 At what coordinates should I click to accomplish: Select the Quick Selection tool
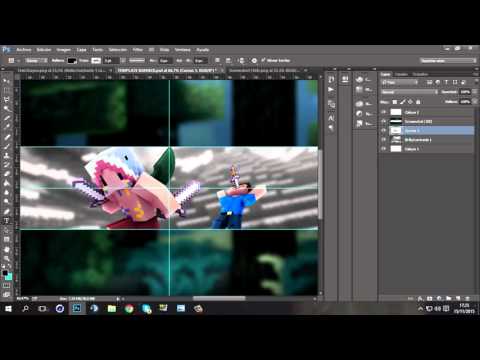(6, 109)
